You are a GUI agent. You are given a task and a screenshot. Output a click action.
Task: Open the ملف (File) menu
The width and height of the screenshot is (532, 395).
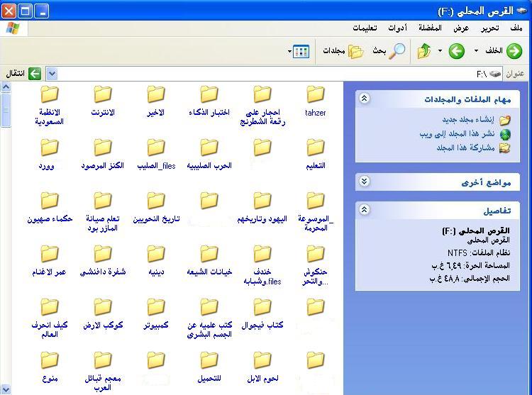click(x=516, y=28)
